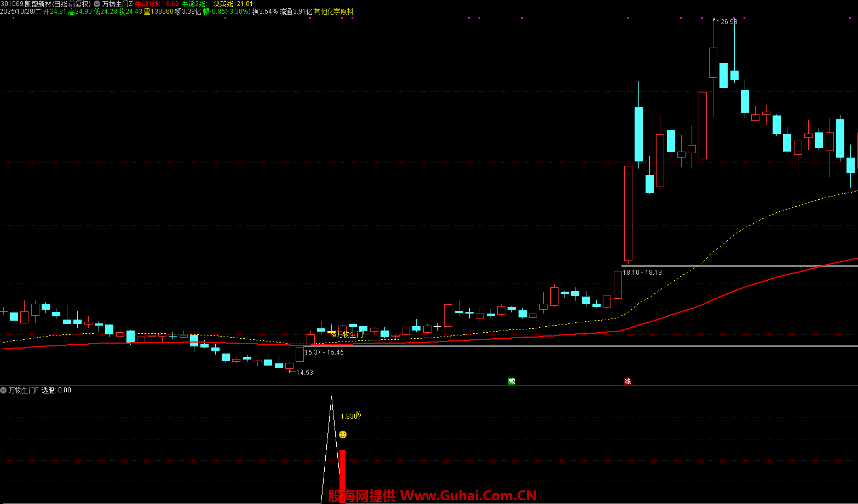Expand the 万物生门Z main indicator dropdown
The image size is (858, 504).
(x=97, y=4)
